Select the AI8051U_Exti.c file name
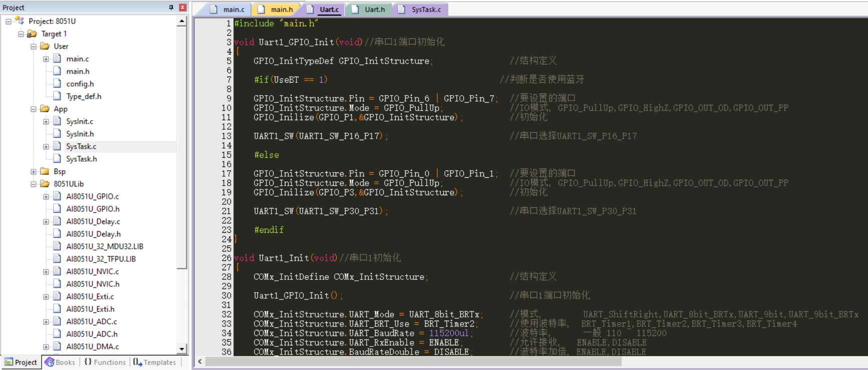 [90, 296]
